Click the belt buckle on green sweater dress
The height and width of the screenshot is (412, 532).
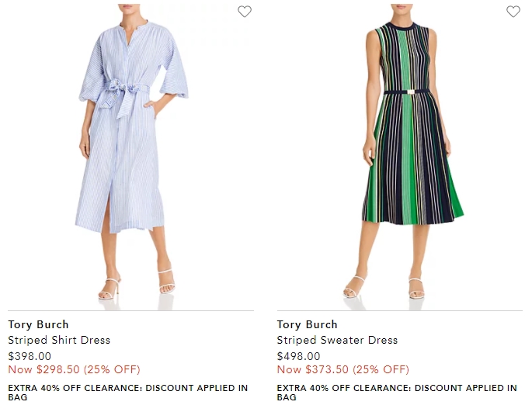click(x=411, y=92)
